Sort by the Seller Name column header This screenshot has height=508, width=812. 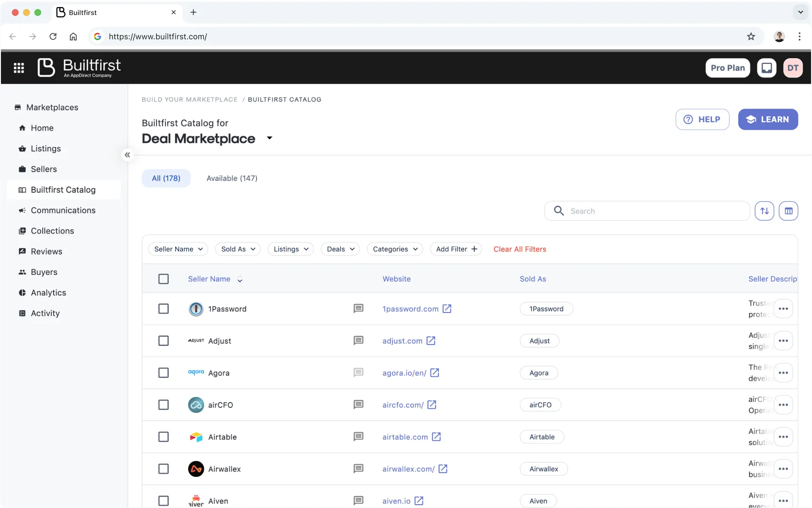coord(215,279)
